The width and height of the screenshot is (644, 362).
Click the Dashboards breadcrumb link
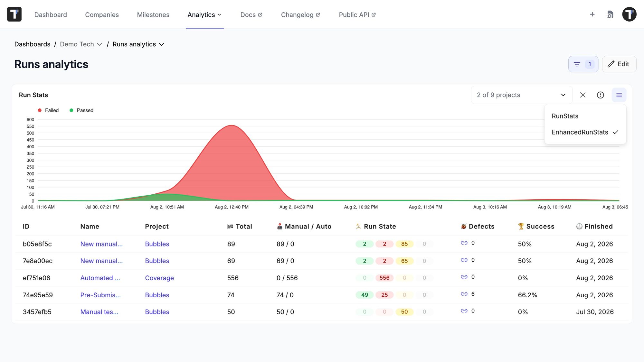(32, 44)
